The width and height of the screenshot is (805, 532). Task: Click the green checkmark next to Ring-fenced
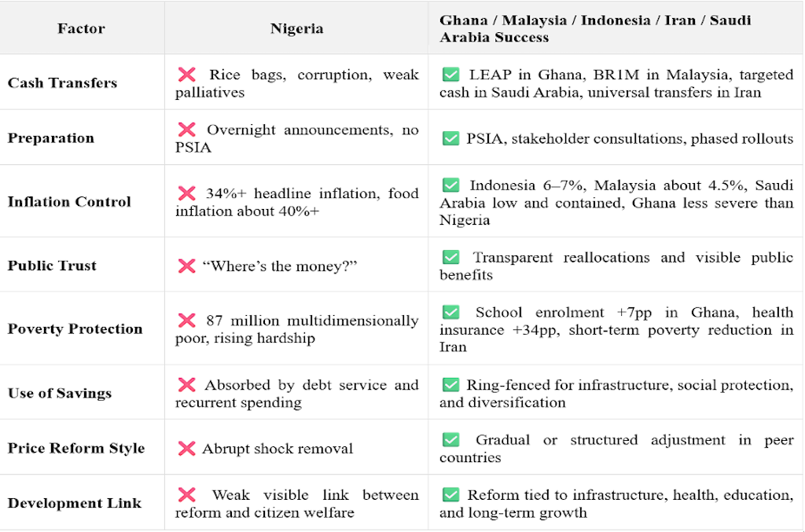(x=450, y=385)
